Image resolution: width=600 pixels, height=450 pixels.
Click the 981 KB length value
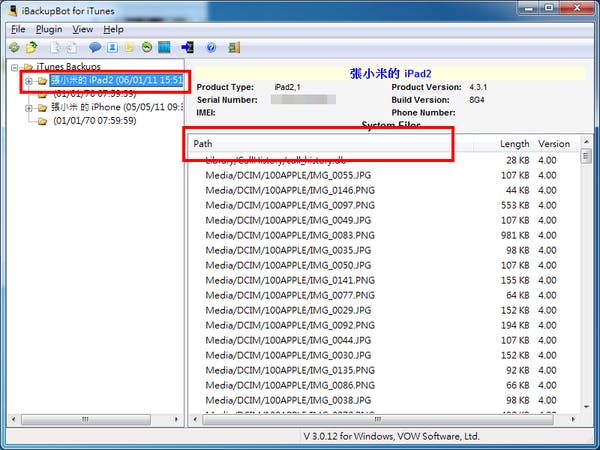point(515,235)
